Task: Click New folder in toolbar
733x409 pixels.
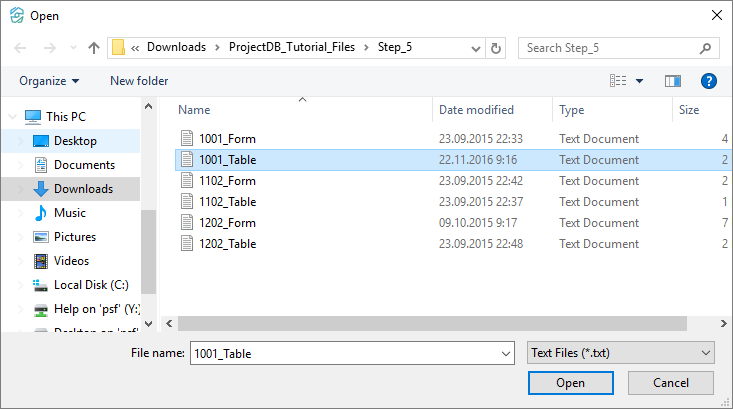Action: pos(139,81)
